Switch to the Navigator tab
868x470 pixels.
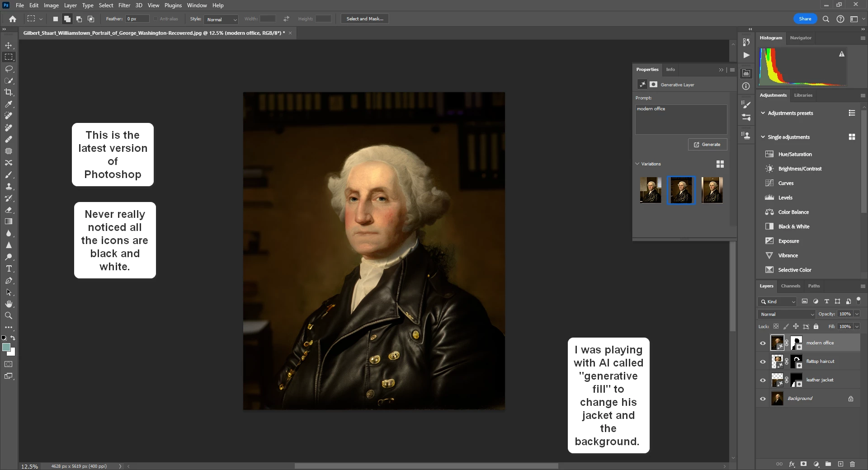[x=801, y=38]
